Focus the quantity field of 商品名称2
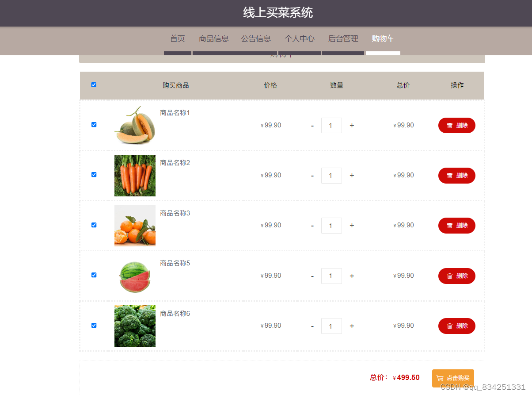Viewport: 532px width, 395px height. (331, 176)
